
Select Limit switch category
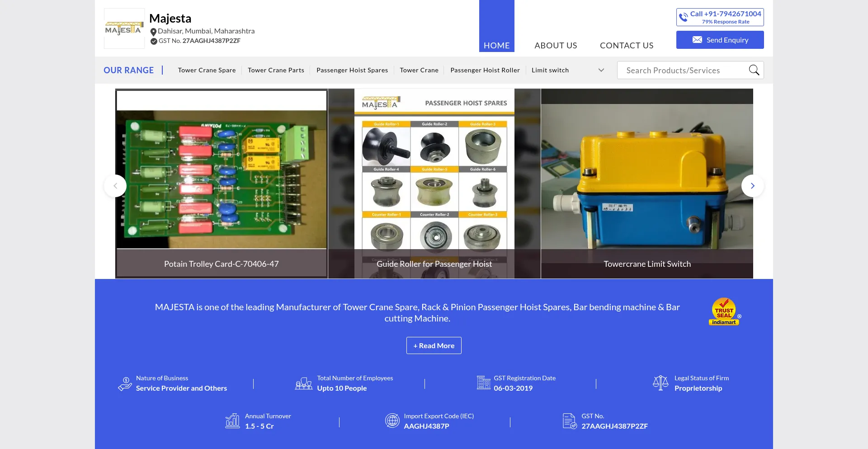point(550,70)
